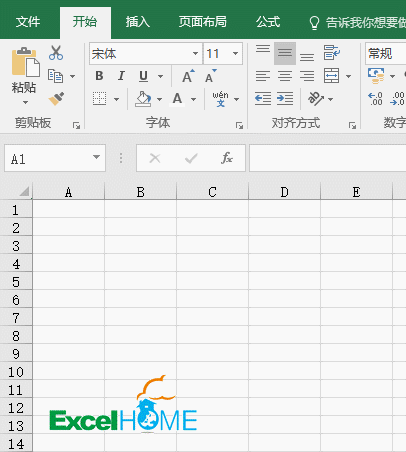Click the 粘贴 paste button
The height and width of the screenshot is (452, 406).
24,76
